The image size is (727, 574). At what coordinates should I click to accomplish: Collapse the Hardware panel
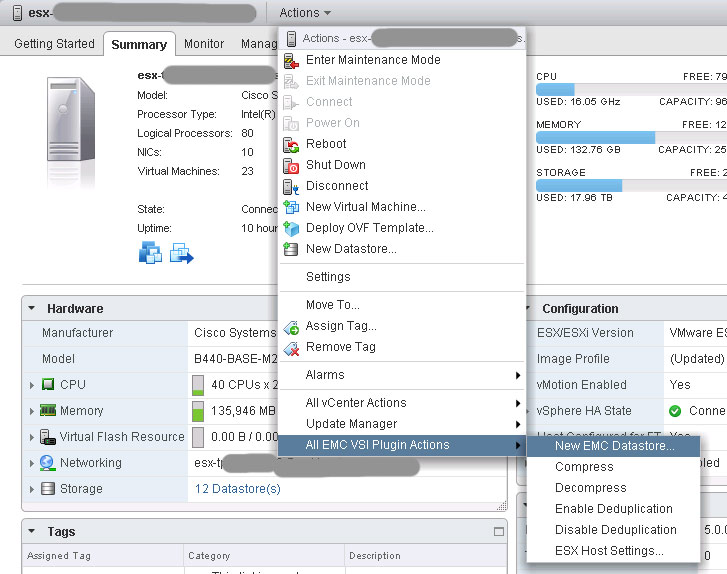coord(32,308)
